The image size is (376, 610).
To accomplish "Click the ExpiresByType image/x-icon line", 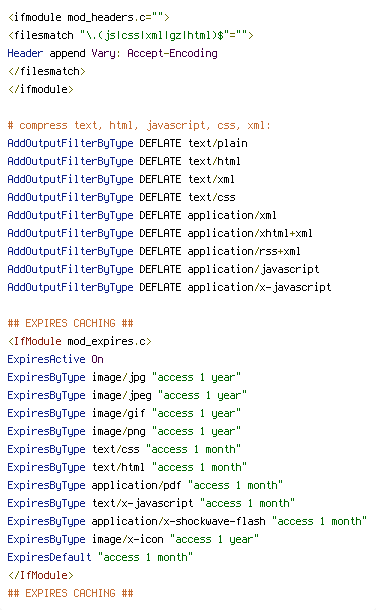I will pos(133,539).
